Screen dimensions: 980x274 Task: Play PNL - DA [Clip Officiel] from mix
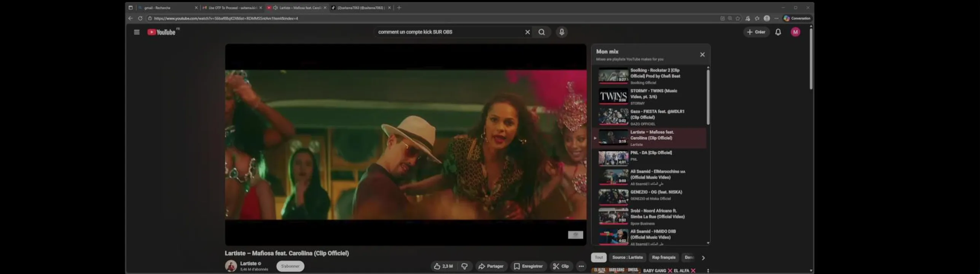(x=649, y=158)
